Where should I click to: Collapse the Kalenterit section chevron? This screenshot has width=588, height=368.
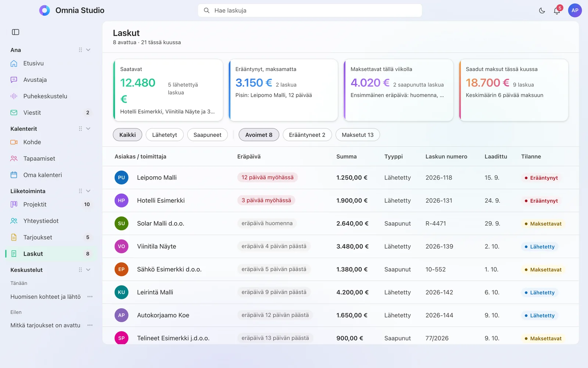(x=88, y=128)
